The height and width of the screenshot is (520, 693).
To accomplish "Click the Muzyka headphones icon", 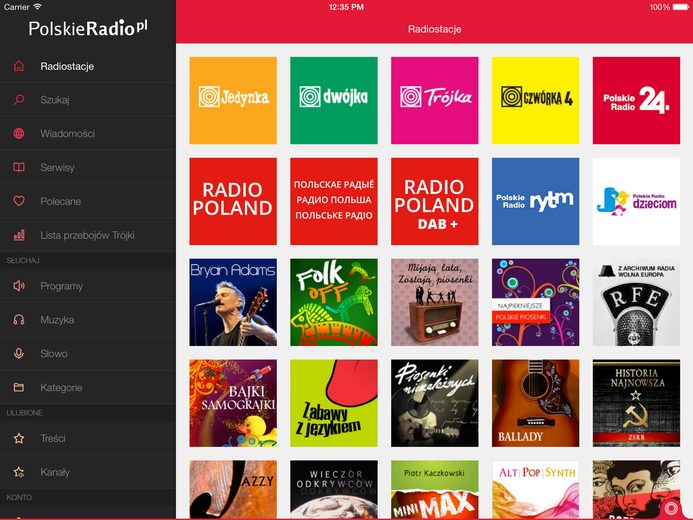I will point(19,320).
